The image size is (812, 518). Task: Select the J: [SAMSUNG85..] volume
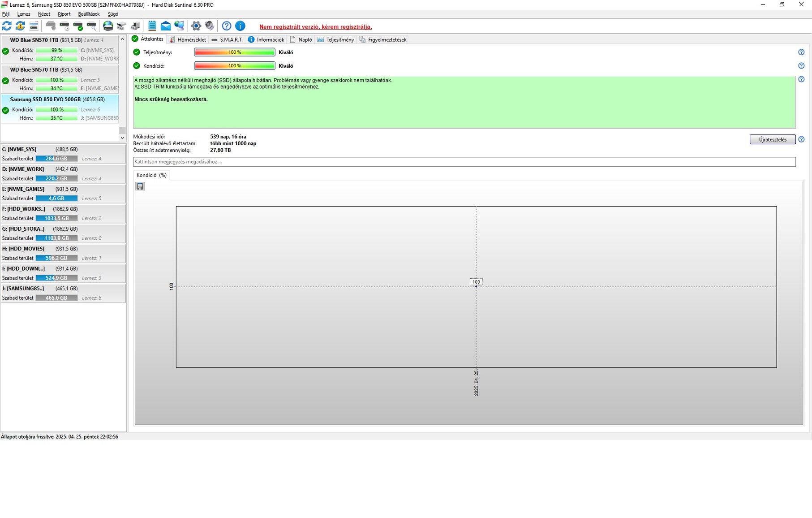[x=63, y=293]
